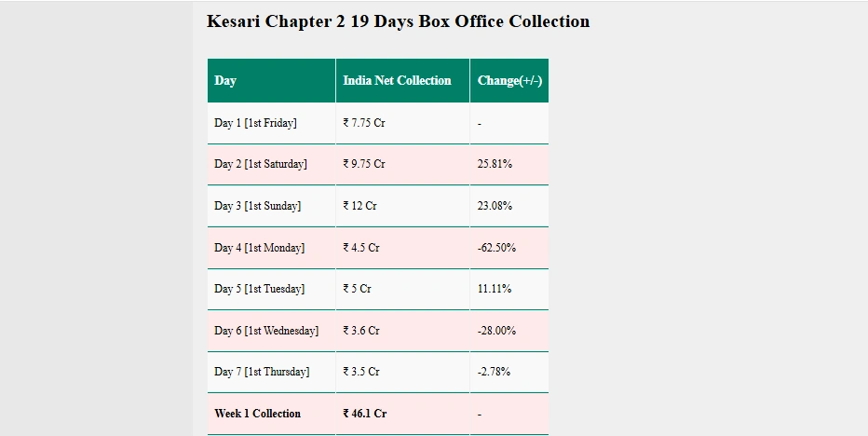The height and width of the screenshot is (436, 868).
Task: Click the 11.11% change value
Action: pyautogui.click(x=495, y=289)
